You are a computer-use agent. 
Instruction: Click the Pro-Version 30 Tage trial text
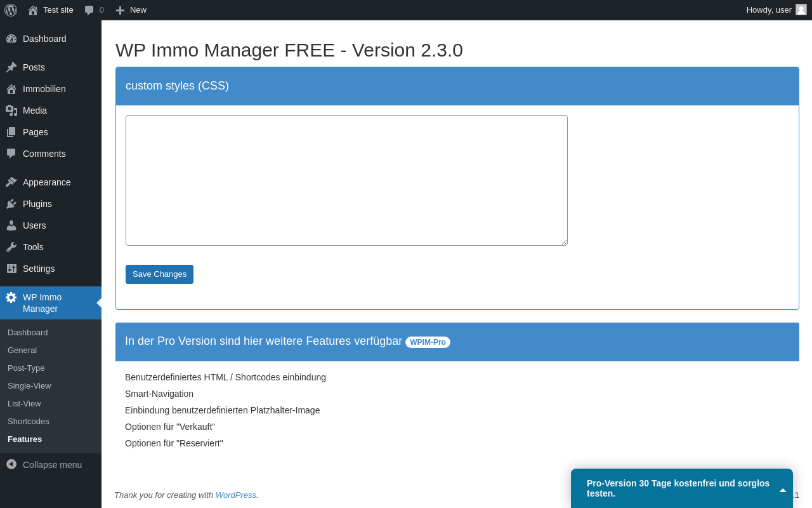tap(678, 488)
